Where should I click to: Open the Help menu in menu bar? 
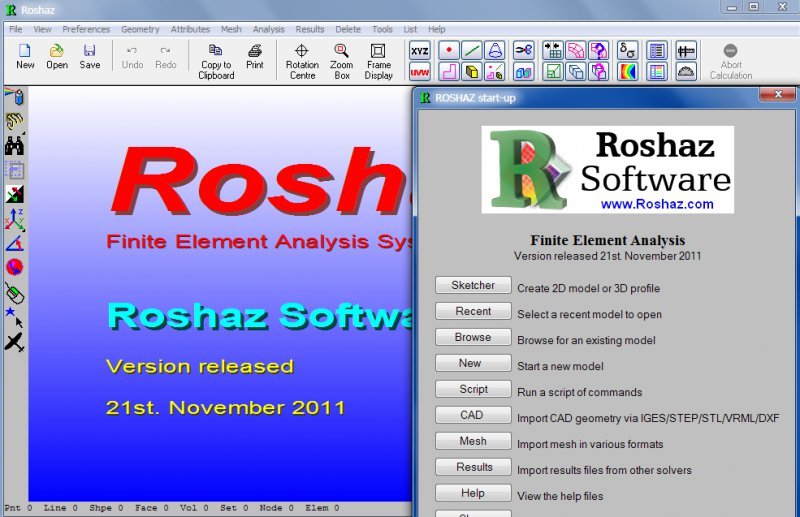tap(436, 29)
